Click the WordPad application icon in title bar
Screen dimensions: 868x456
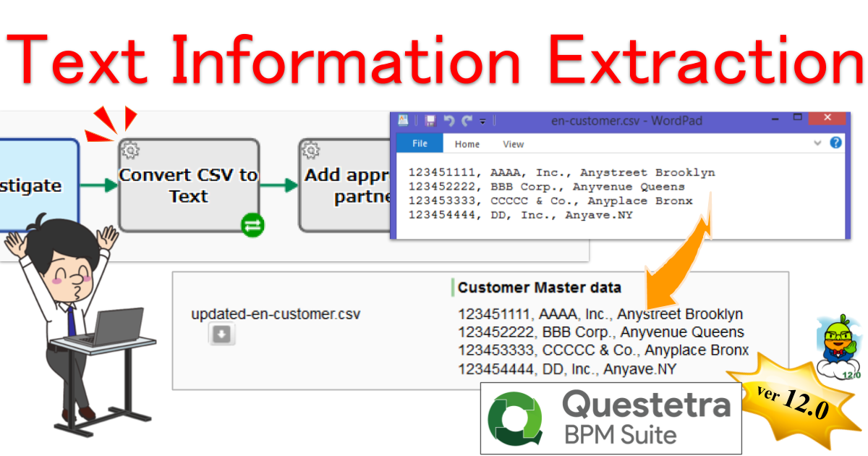(x=403, y=121)
